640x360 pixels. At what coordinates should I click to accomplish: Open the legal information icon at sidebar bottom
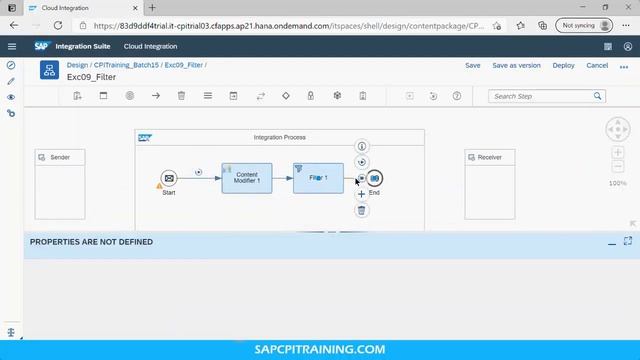pyautogui.click(x=11, y=332)
